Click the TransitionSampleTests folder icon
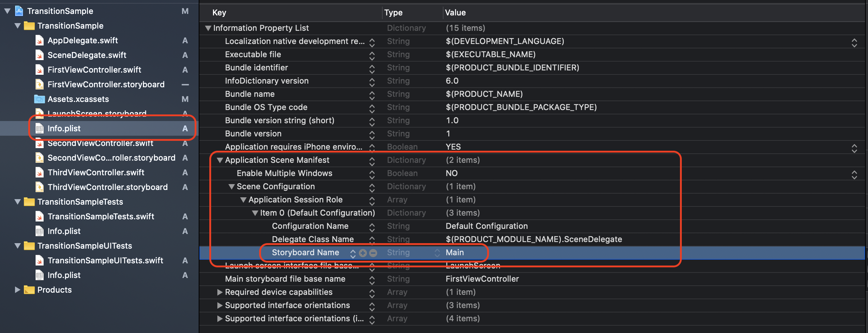Image resolution: width=868 pixels, height=333 pixels. (29, 202)
